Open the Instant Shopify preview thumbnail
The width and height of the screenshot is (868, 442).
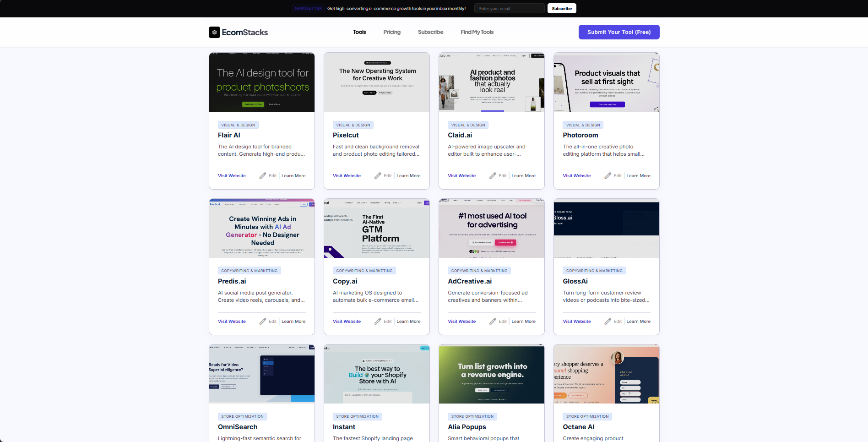pos(377,374)
